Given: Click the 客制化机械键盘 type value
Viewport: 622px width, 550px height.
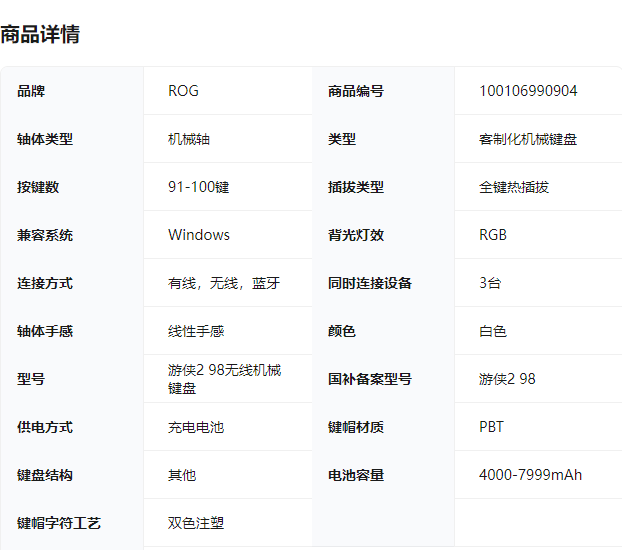Looking at the screenshot, I should click(x=528, y=139).
